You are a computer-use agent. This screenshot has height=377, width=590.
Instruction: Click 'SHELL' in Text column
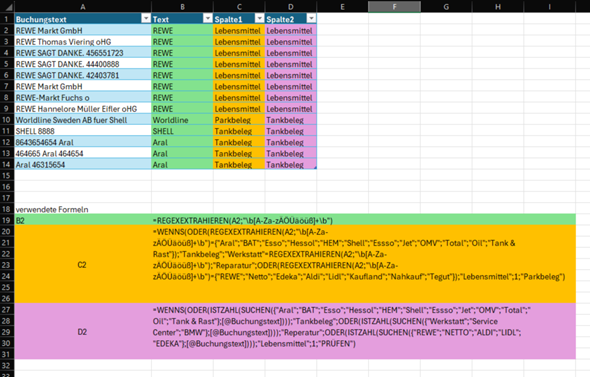point(182,131)
